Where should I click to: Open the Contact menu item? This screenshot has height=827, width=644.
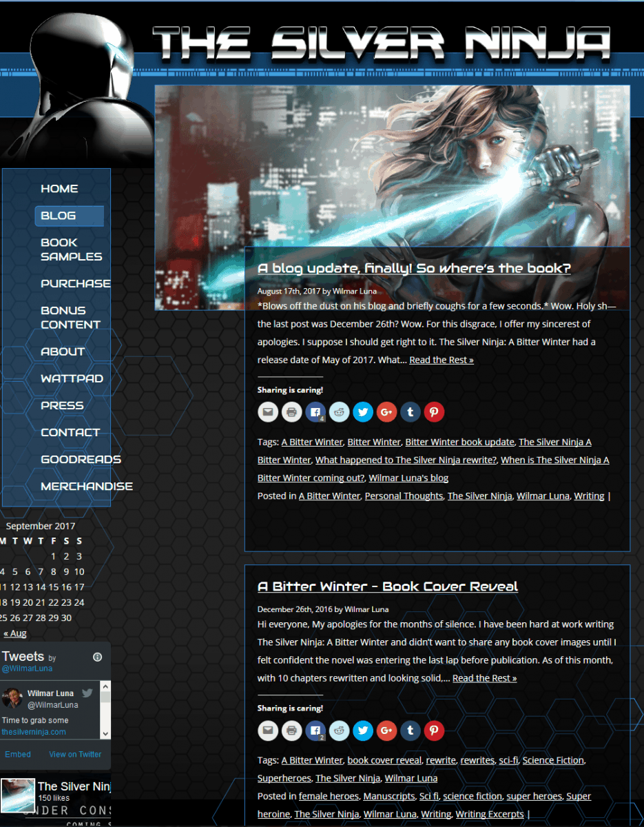click(70, 432)
